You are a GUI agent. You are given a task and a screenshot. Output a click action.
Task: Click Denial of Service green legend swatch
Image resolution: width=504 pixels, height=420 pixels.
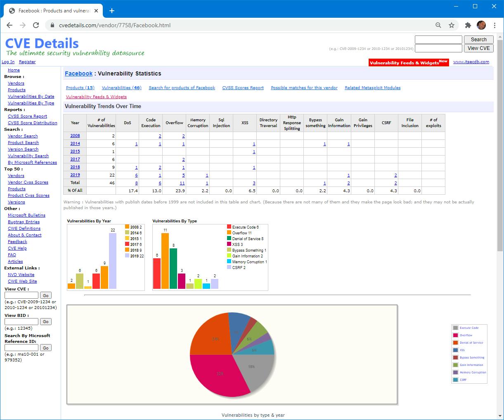[x=229, y=238]
